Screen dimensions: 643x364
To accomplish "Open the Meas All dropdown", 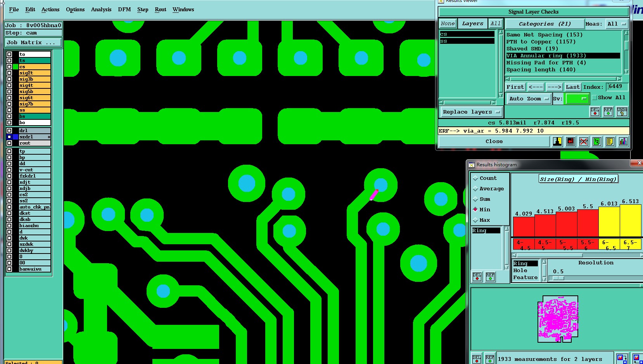I will (x=616, y=24).
